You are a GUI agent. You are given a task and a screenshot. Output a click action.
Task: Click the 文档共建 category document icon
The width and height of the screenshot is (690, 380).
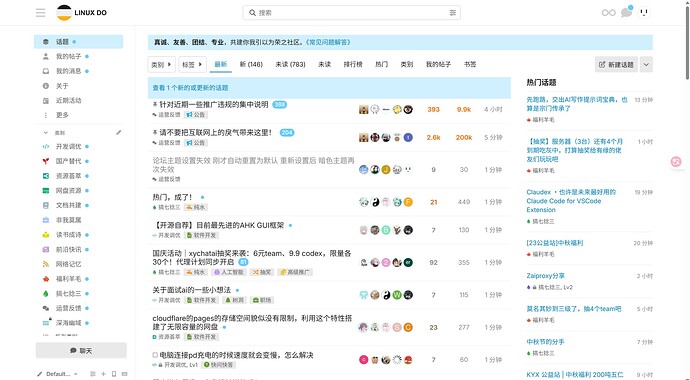pyautogui.click(x=45, y=205)
